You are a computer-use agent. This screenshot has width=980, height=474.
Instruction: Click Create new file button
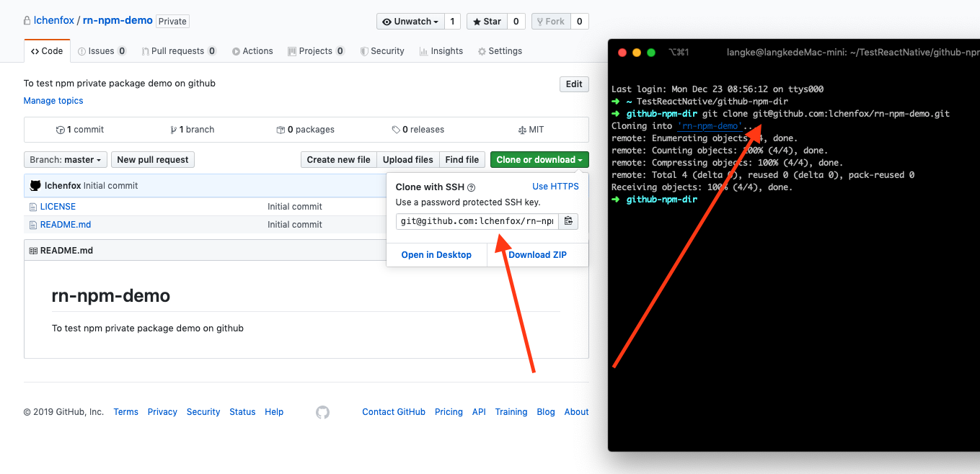[x=338, y=160]
